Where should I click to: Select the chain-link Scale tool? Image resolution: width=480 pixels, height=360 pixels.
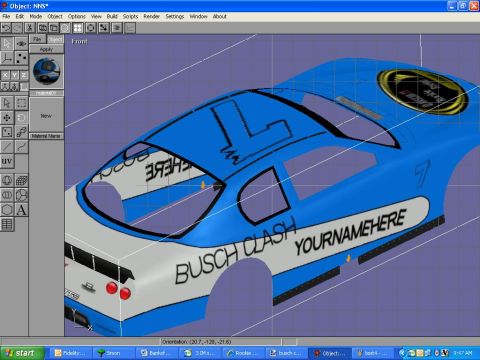coord(21,132)
